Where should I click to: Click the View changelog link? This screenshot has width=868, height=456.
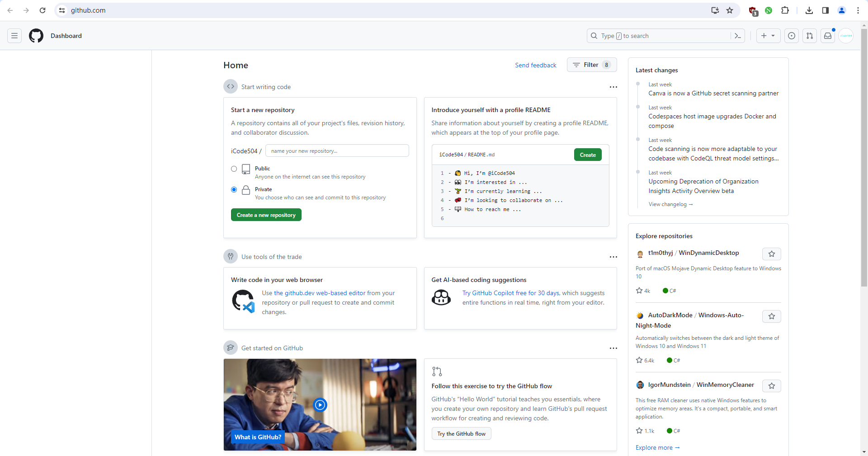point(670,204)
